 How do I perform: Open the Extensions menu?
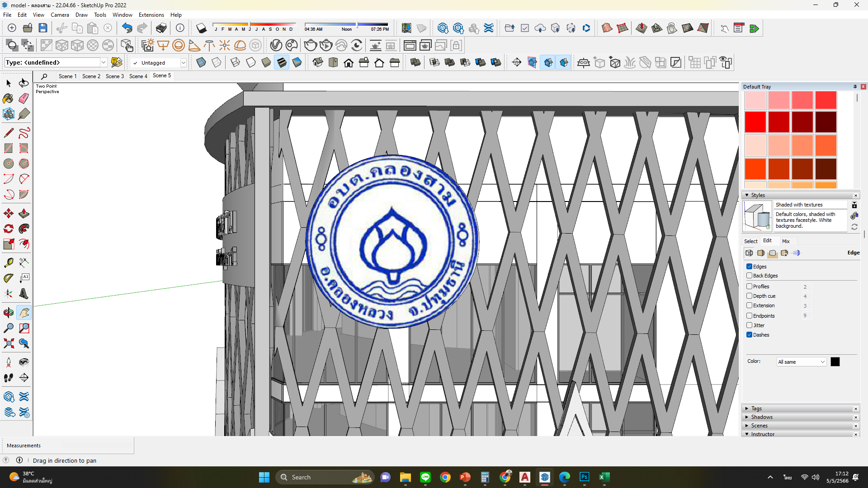click(x=151, y=15)
